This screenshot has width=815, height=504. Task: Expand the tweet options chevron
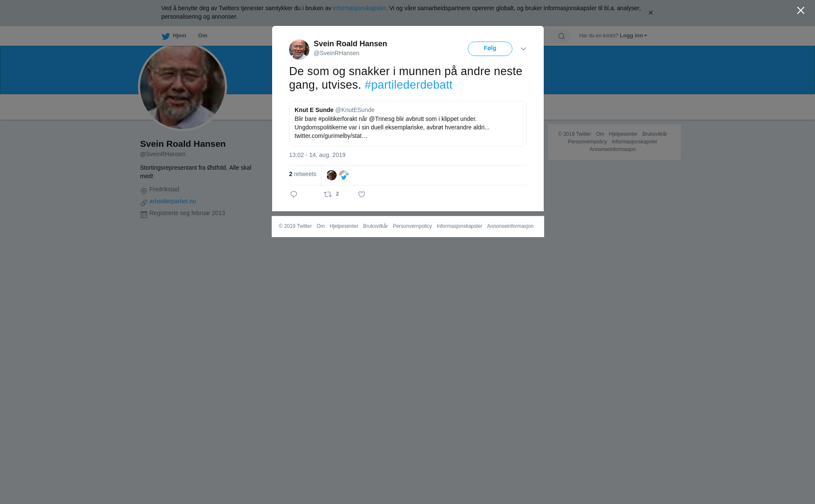523,49
